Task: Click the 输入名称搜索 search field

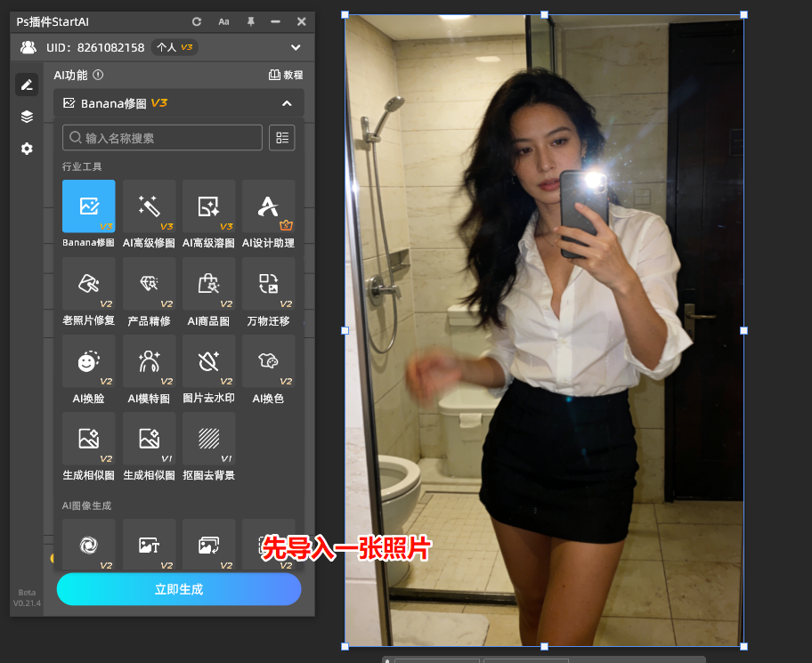Action: (163, 138)
